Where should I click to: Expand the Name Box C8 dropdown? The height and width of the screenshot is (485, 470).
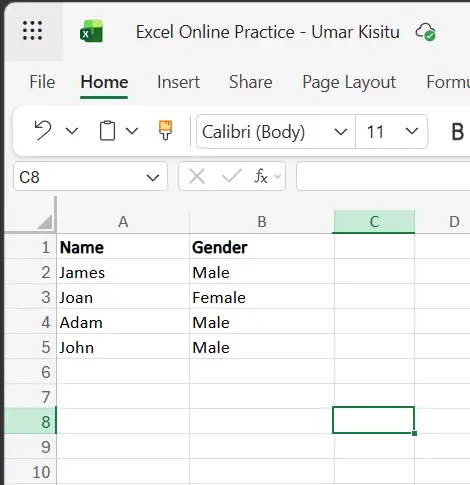click(153, 177)
